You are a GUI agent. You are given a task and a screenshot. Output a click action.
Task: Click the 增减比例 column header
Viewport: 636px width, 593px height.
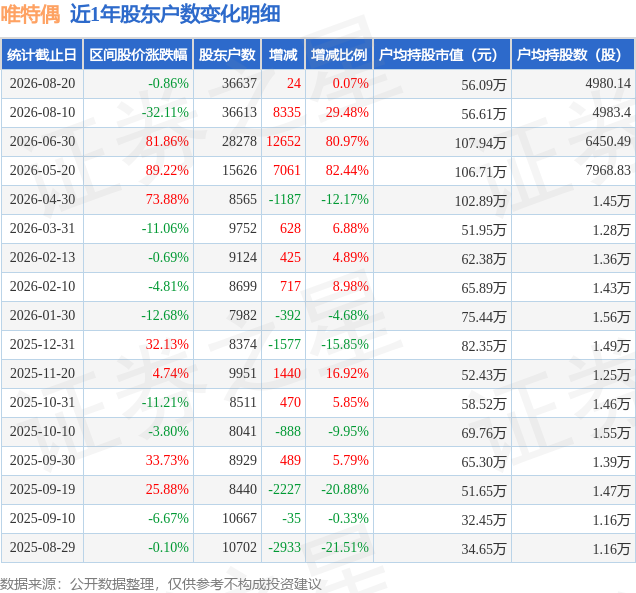[339, 54]
